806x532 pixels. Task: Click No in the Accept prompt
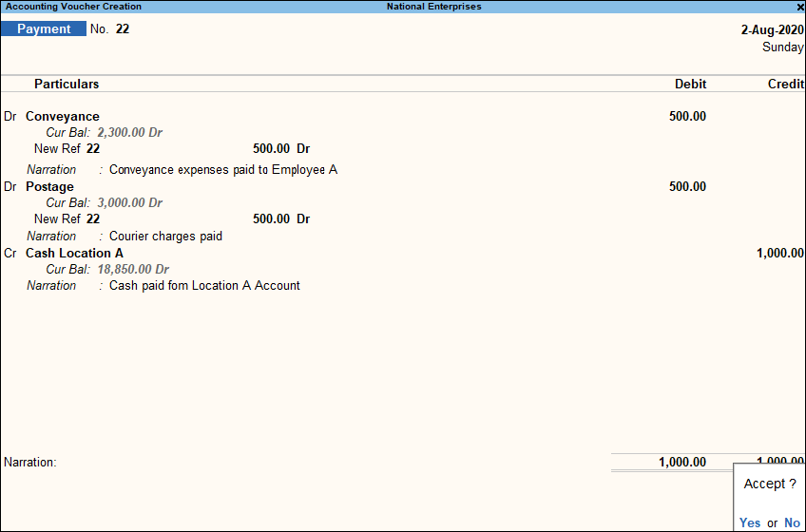point(792,522)
